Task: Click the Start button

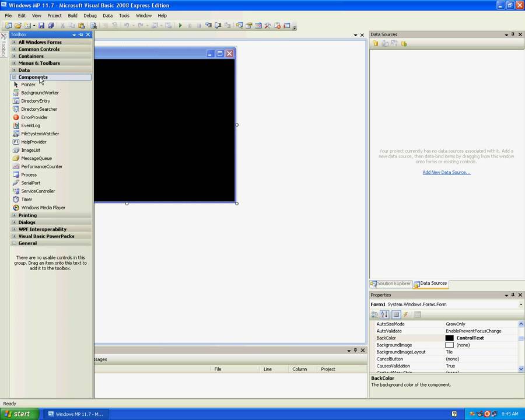Action: pyautogui.click(x=19, y=414)
